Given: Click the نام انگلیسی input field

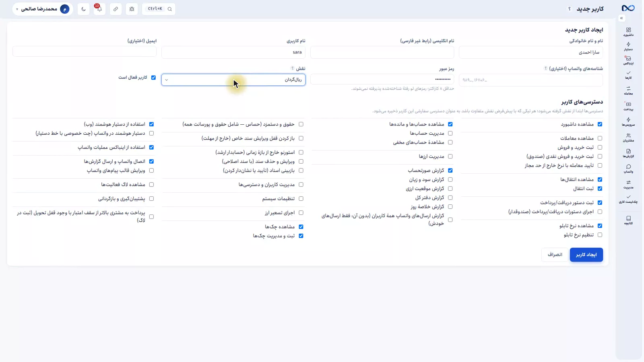Looking at the screenshot, I should pos(382,52).
